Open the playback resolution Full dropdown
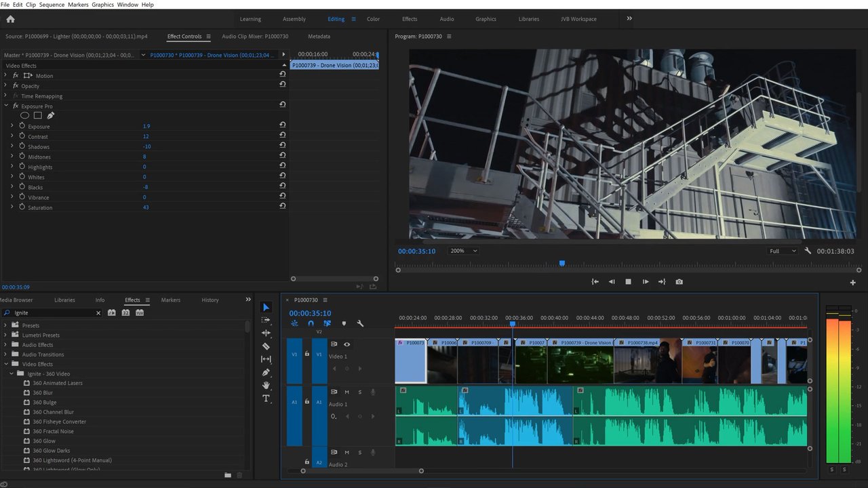Image resolution: width=868 pixels, height=488 pixels. pyautogui.click(x=781, y=251)
